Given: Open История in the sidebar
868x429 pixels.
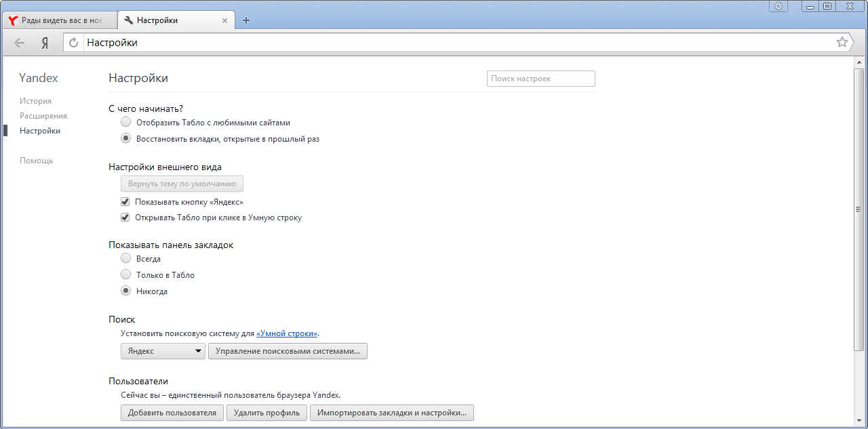Looking at the screenshot, I should coord(35,101).
